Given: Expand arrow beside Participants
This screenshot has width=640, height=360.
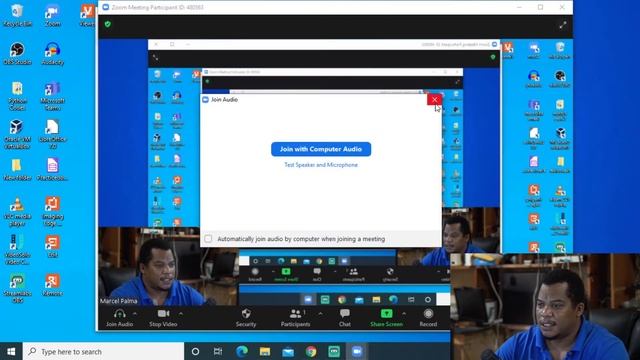Looking at the screenshot, I should tap(320, 314).
